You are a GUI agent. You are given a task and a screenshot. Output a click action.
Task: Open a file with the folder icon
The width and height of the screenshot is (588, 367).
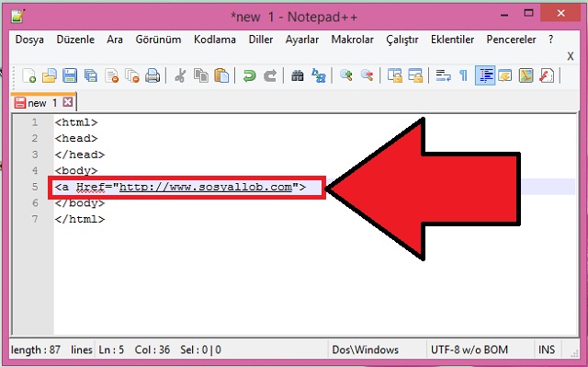pyautogui.click(x=49, y=75)
